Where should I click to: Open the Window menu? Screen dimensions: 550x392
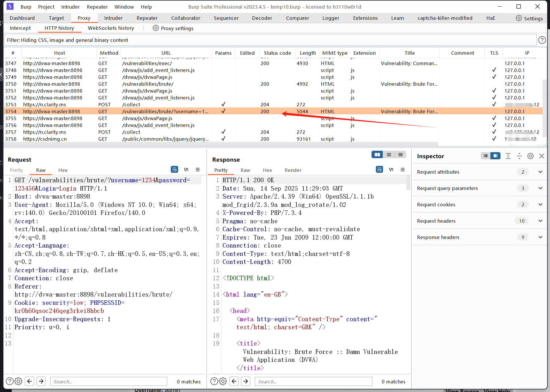(124, 7)
